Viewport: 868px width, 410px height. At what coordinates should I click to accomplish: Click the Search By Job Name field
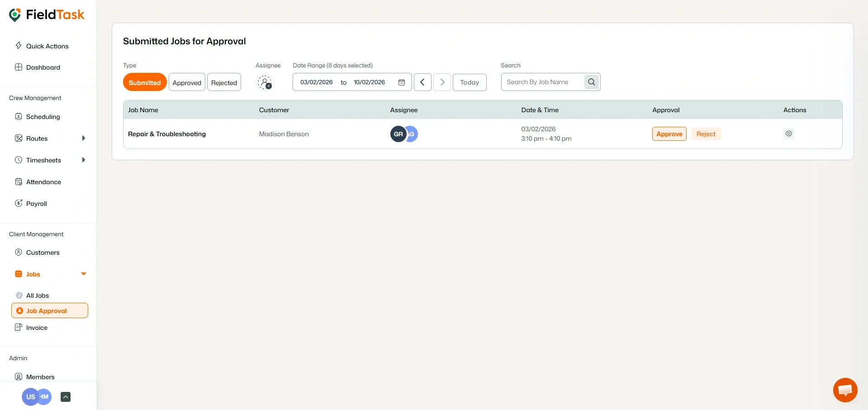543,82
